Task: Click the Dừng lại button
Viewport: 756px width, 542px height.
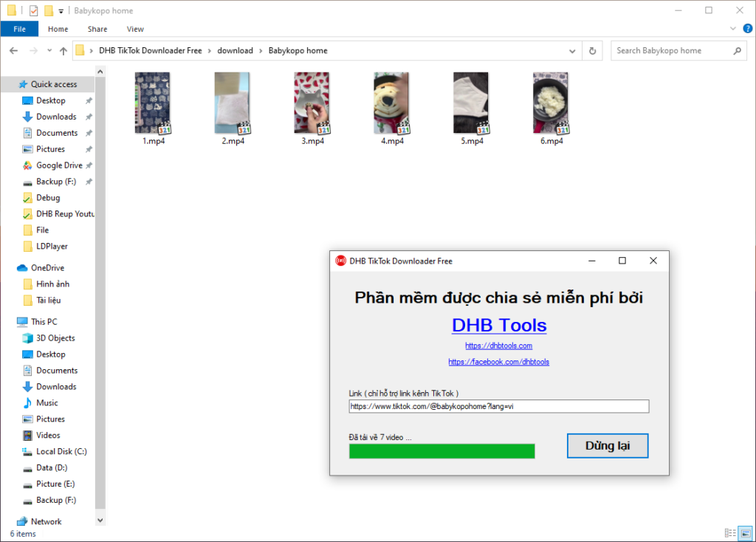Action: (x=608, y=445)
